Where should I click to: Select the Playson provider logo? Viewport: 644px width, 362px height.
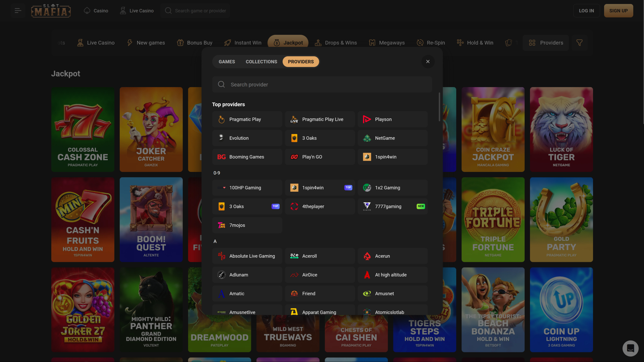click(367, 119)
